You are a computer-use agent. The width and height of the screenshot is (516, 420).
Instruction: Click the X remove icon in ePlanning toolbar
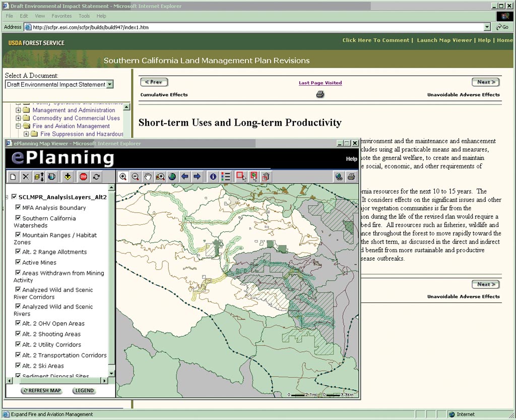coord(26,177)
